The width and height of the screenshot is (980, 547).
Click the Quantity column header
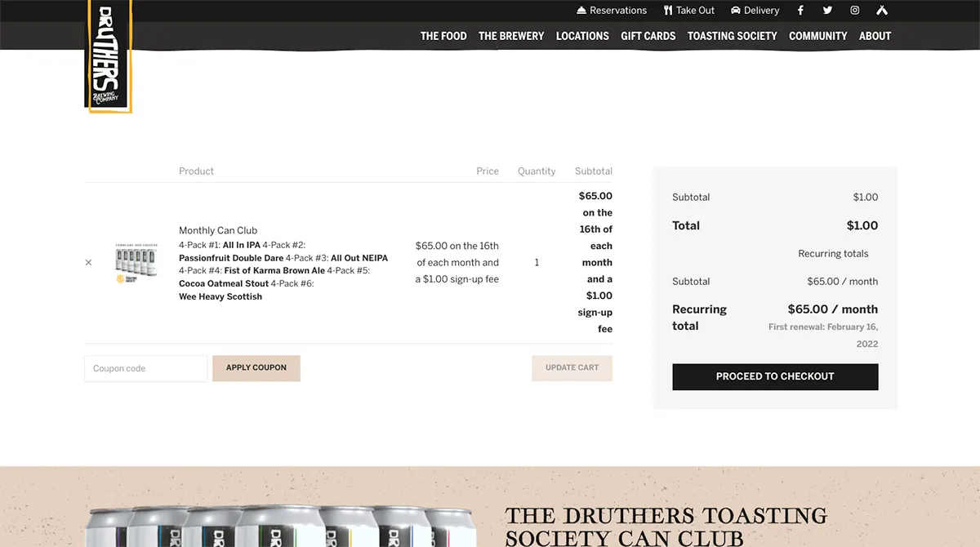click(537, 171)
